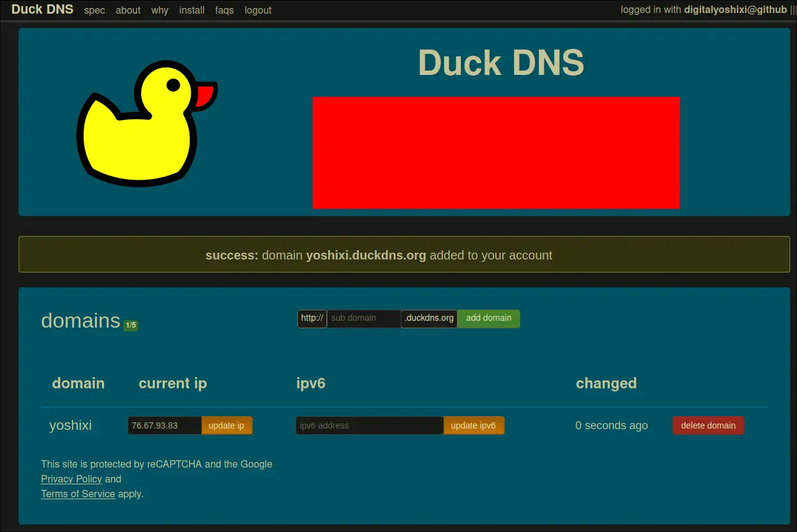
Task: Open the install menu item
Action: [192, 11]
